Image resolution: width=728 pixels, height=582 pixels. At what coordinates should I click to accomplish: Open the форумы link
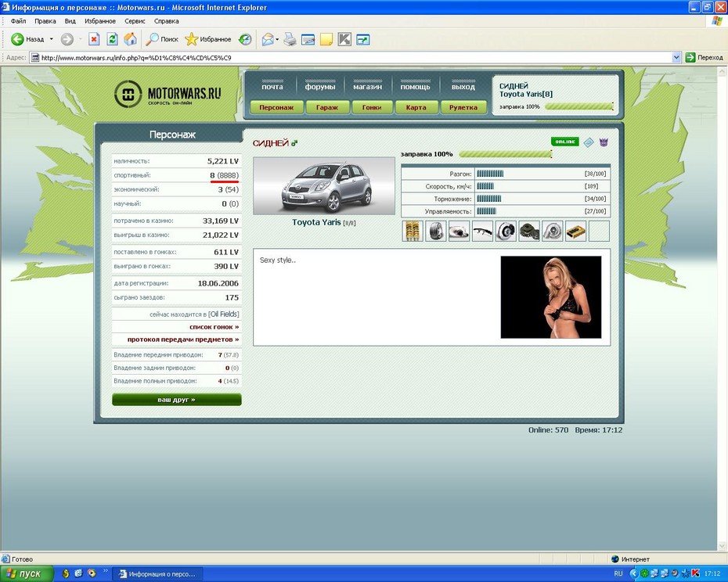320,87
